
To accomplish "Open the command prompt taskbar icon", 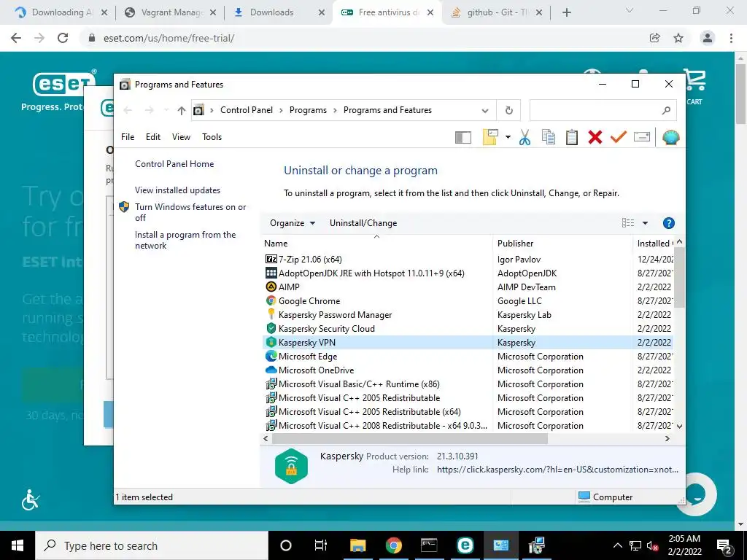I will click(x=429, y=545).
